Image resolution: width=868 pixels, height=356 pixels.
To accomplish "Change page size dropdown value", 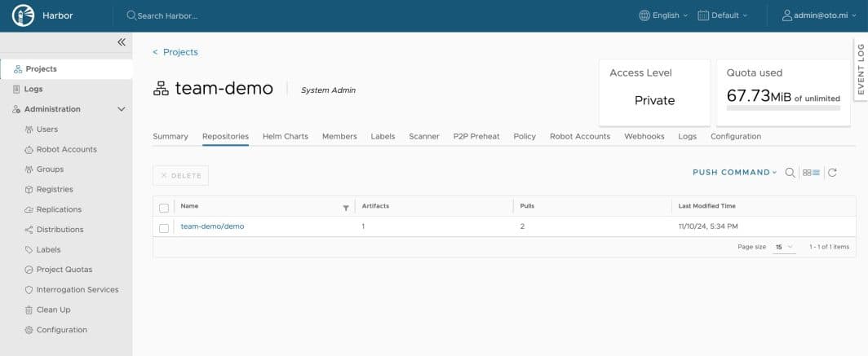I will [x=784, y=247].
